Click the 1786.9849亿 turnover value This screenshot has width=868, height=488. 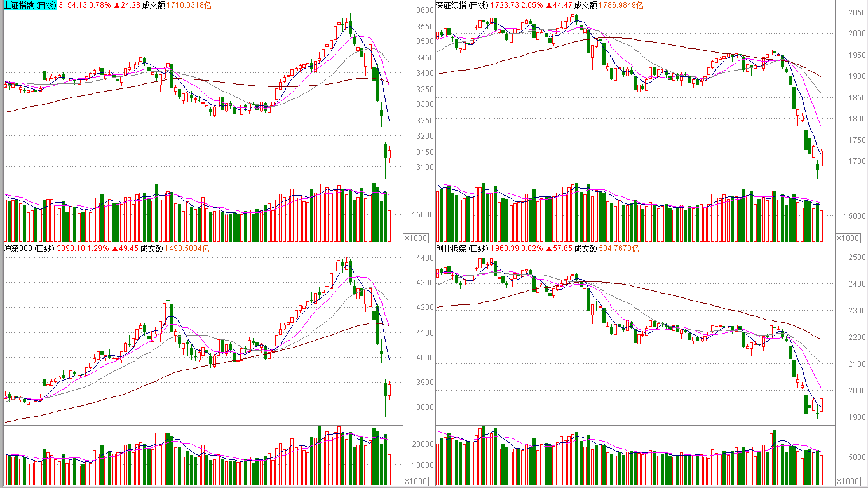[x=621, y=5]
